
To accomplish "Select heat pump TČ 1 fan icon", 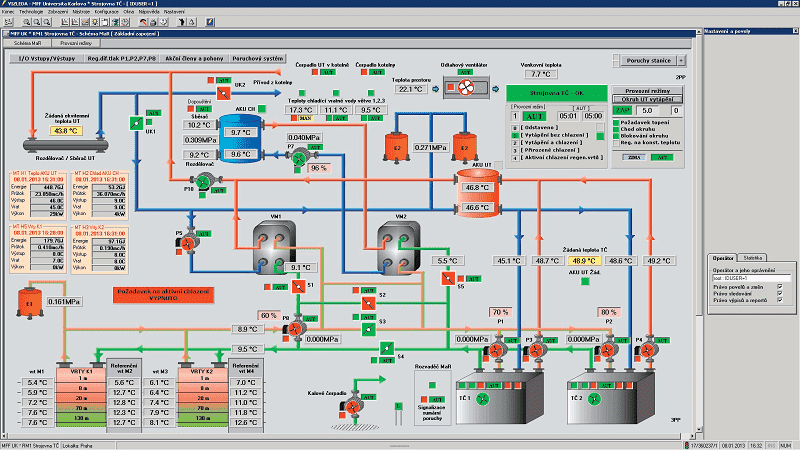I will point(482,399).
